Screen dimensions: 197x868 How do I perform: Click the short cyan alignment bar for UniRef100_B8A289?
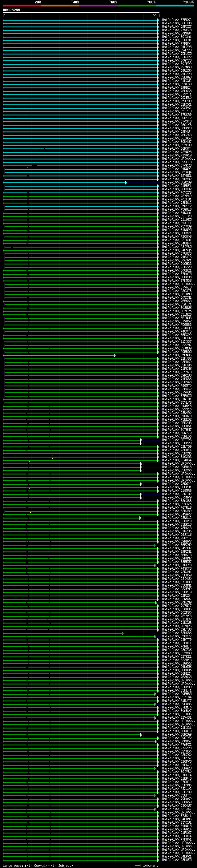[66, 183]
